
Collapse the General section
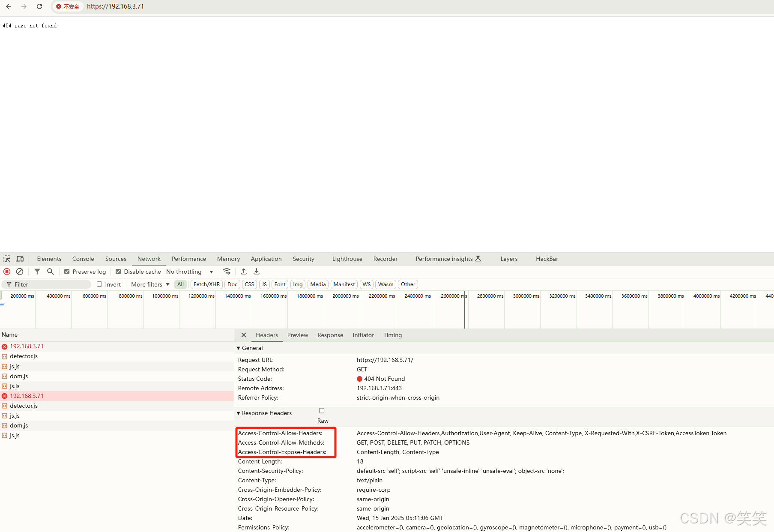[239, 348]
